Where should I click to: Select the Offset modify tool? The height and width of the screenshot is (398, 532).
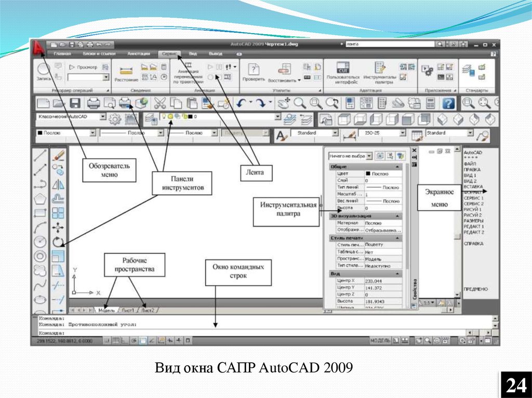click(58, 199)
